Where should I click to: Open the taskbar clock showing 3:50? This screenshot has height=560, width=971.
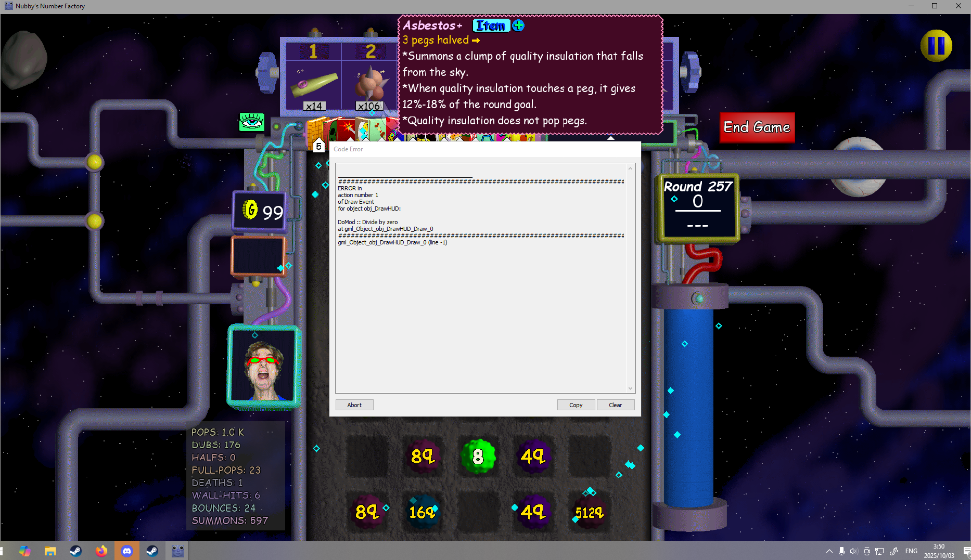coord(939,551)
